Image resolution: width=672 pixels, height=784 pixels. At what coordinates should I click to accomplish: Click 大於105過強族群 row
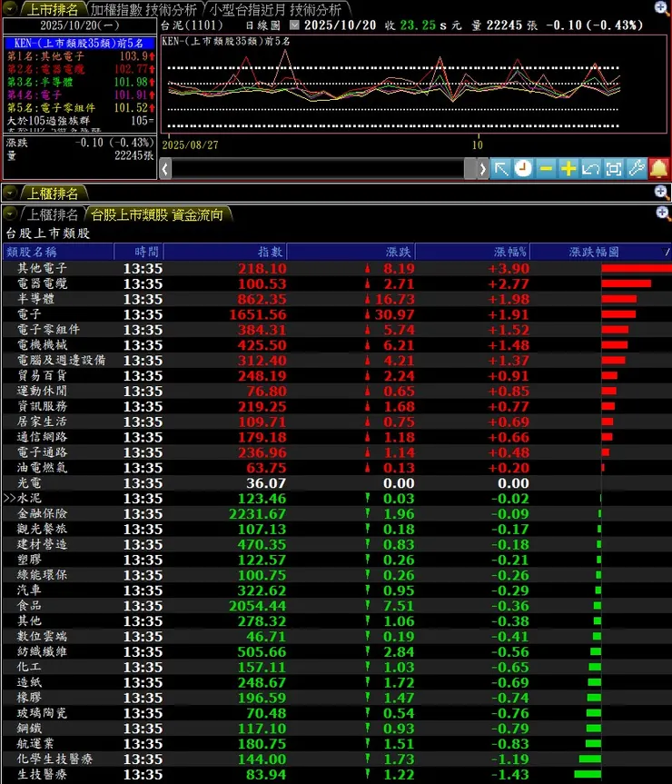79,121
